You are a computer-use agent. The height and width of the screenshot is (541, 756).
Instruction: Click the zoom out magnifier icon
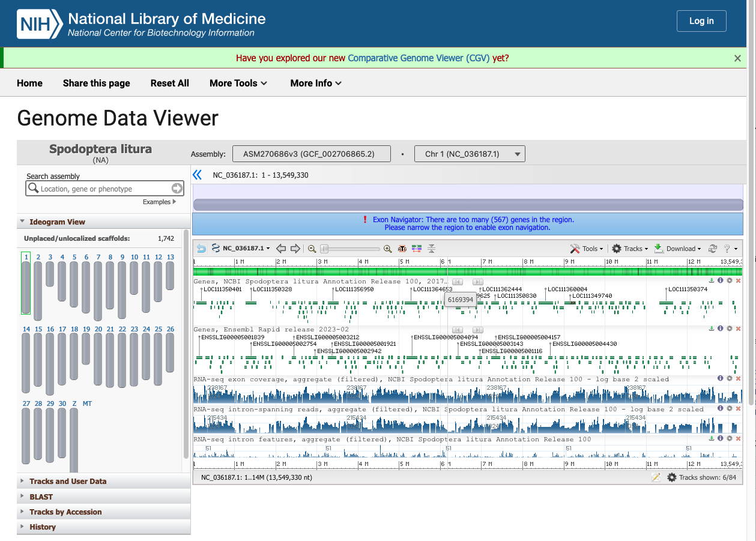[312, 249]
